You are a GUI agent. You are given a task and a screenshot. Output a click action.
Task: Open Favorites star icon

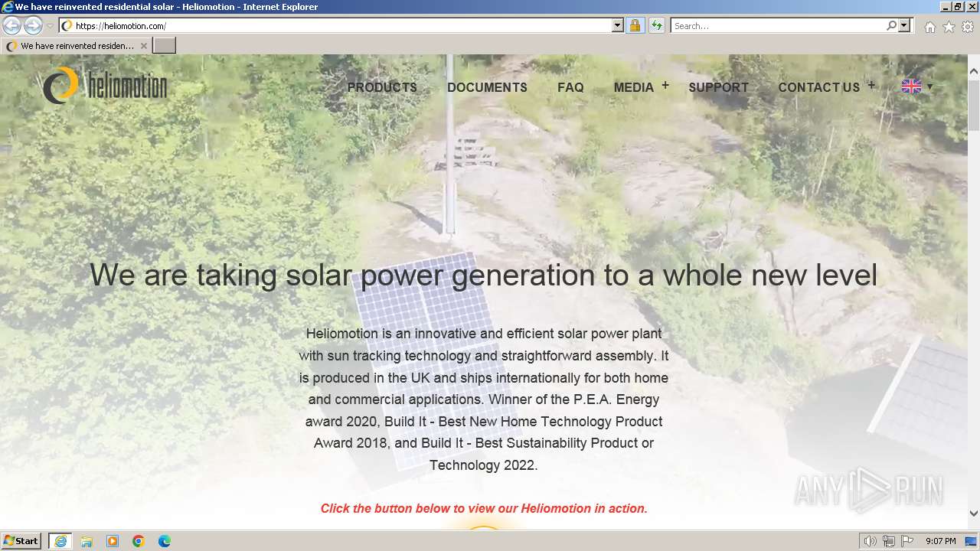point(949,27)
